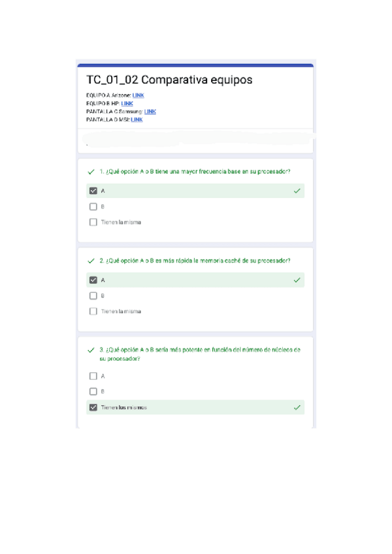
Task: Uncheck option A for question 1
Action: click(x=93, y=191)
